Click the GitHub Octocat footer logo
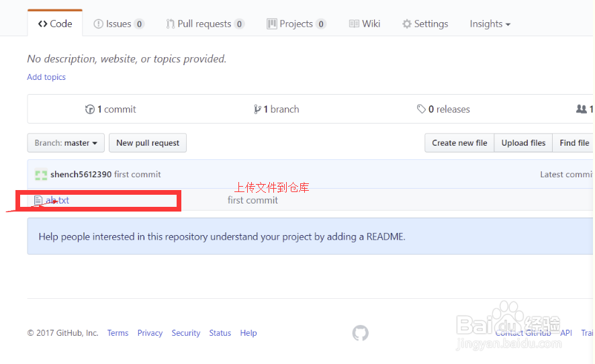 pyautogui.click(x=360, y=333)
